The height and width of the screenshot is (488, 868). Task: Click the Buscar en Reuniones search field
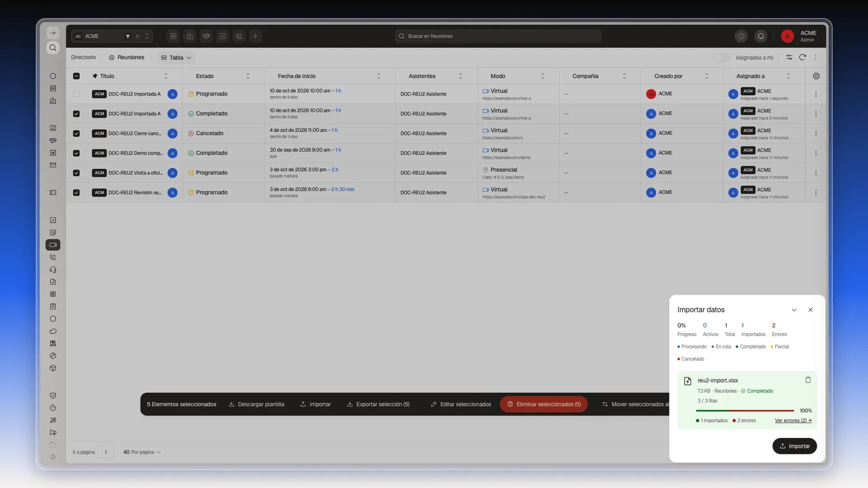coord(498,36)
